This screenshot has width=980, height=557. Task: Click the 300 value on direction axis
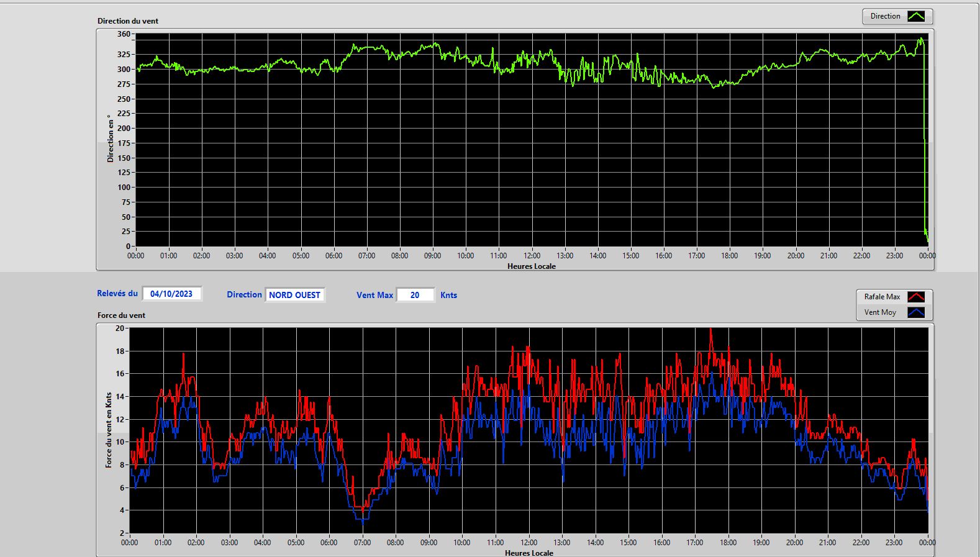[124, 69]
